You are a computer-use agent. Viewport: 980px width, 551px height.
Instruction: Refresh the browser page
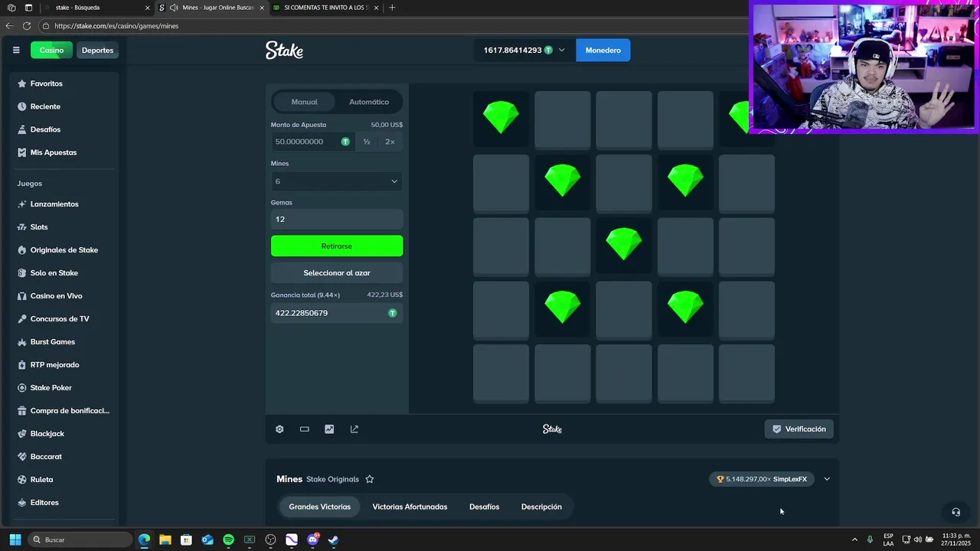[27, 26]
